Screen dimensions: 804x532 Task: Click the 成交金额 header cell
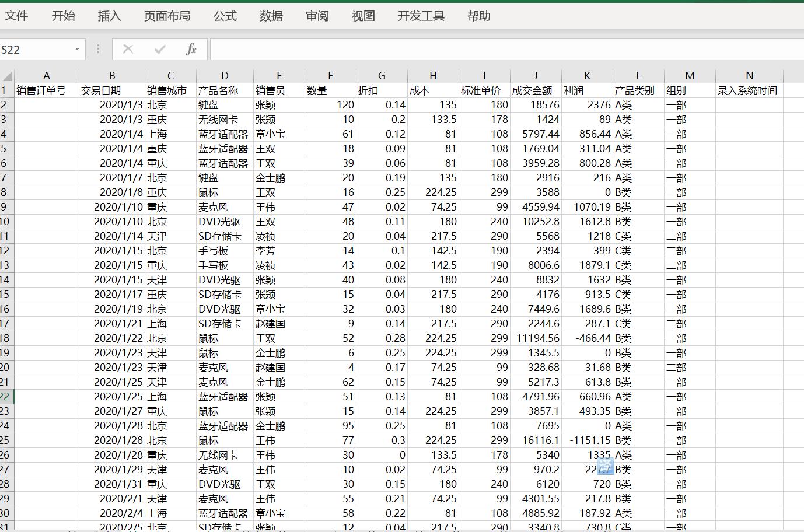536,90
